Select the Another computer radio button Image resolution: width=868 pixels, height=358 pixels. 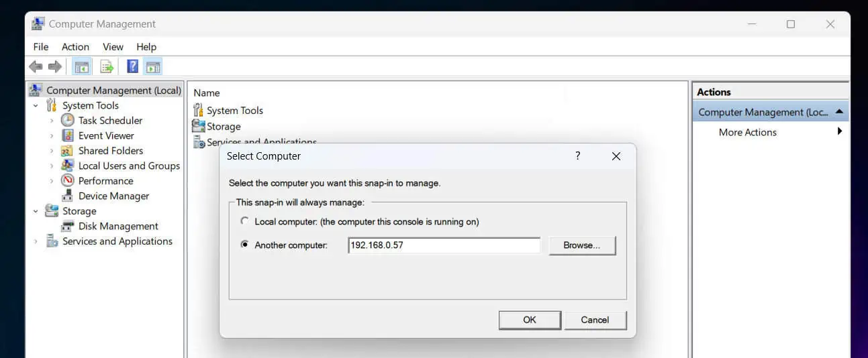click(x=244, y=245)
